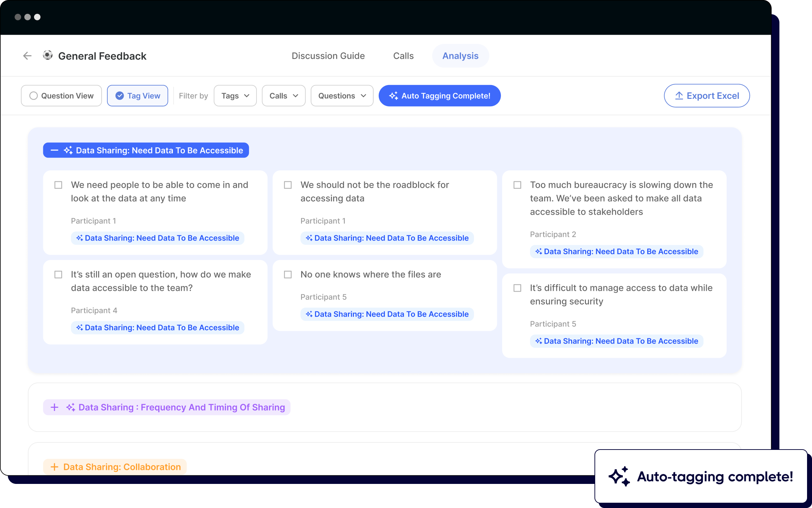This screenshot has width=812, height=508.
Task: Click the export arrow icon in Export Excel
Action: 679,95
